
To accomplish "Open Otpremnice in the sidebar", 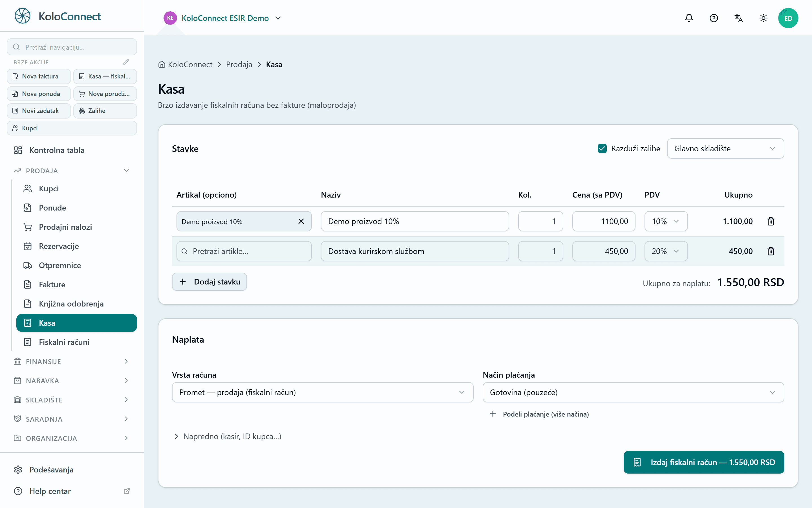I will click(x=76, y=265).
